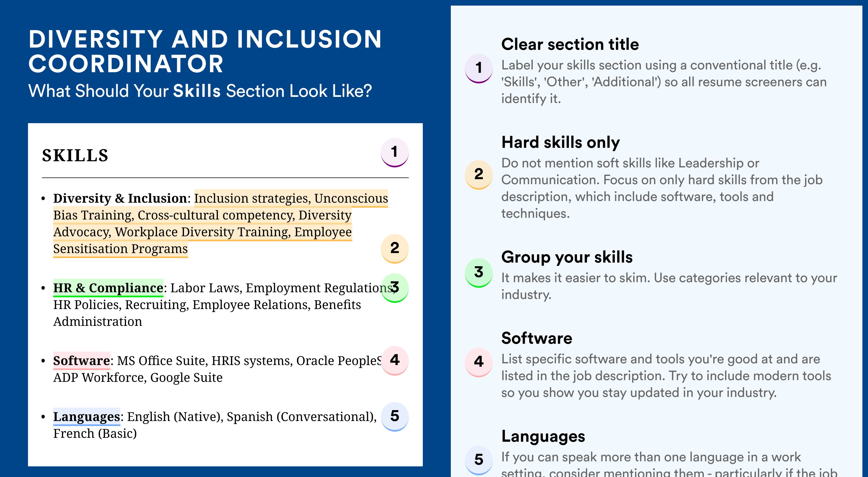The height and width of the screenshot is (477, 868).
Task: Click the blue number 5 badge near Languages
Action: pos(395,416)
